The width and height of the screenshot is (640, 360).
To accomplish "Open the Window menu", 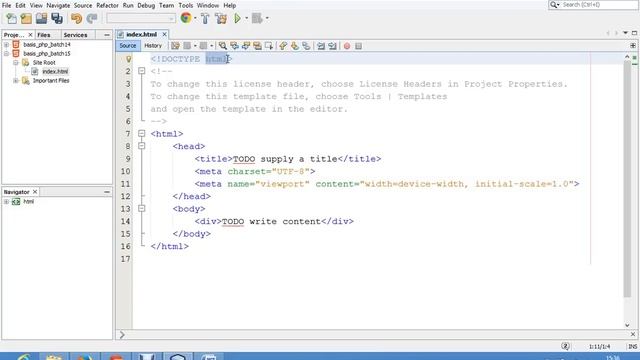I will click(208, 5).
